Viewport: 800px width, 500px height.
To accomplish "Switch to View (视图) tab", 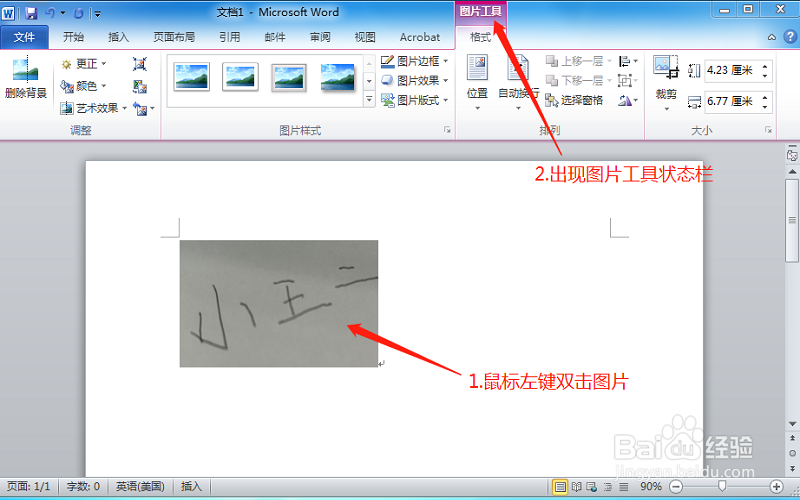I will [x=365, y=37].
